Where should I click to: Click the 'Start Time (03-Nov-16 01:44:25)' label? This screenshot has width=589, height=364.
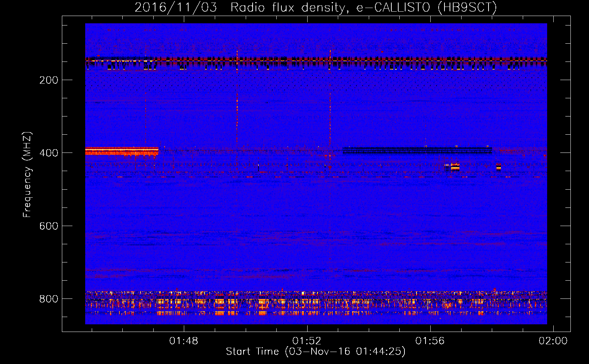click(x=316, y=352)
